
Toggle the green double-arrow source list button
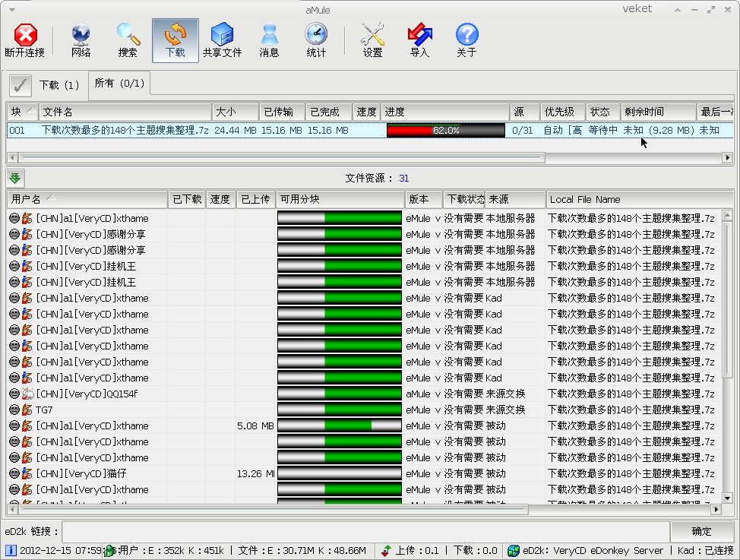pos(15,178)
